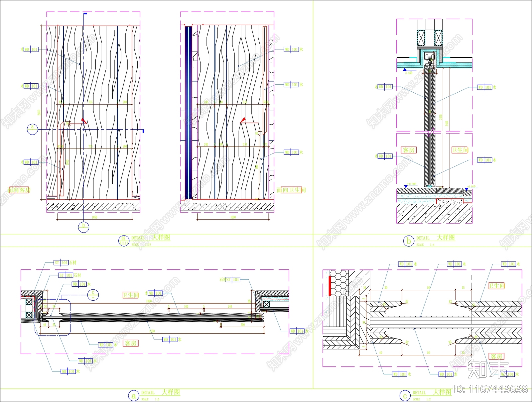Click the '客房' label in section detail b
The width and height of the screenshot is (532, 402).
point(409,150)
